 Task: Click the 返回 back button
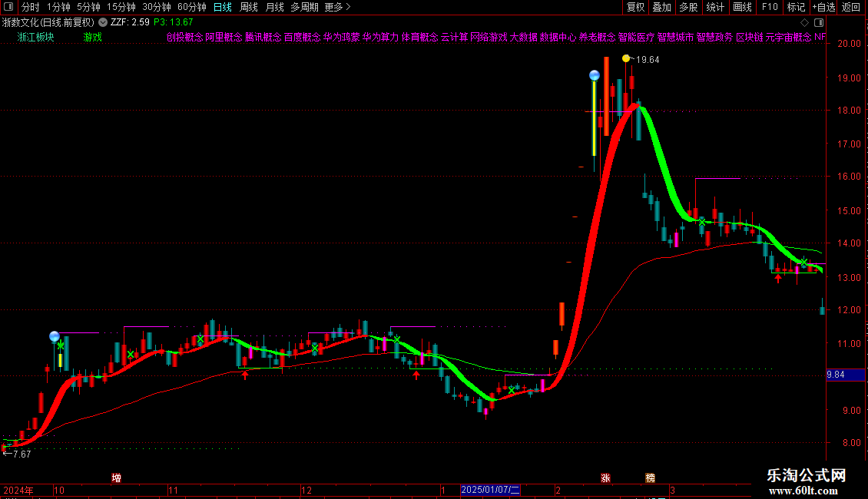point(851,7)
